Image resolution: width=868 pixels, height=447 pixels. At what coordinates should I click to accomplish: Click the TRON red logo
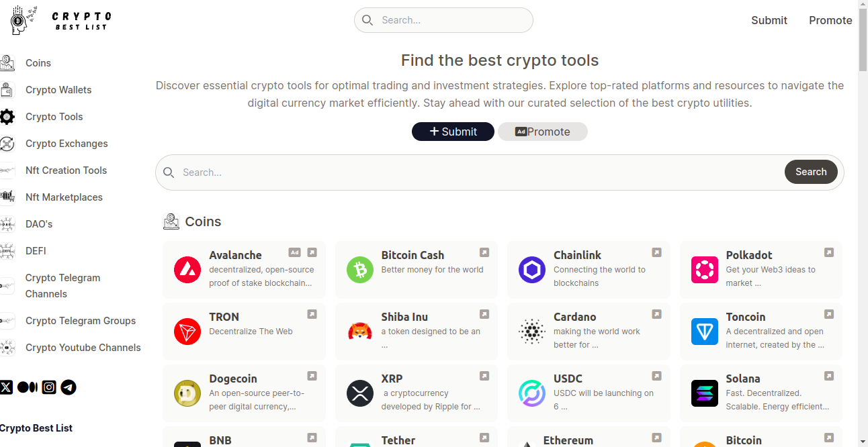coord(187,332)
